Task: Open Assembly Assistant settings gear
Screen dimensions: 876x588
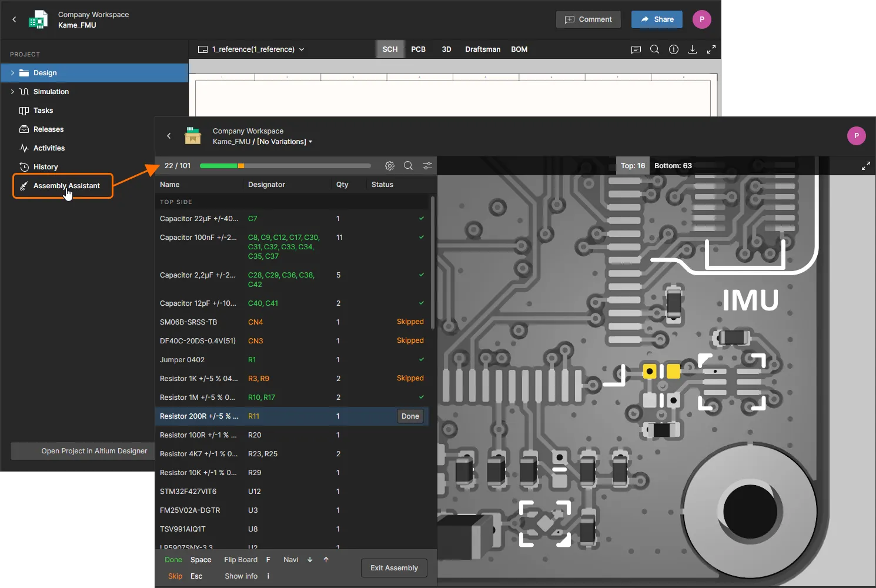Action: pos(390,166)
